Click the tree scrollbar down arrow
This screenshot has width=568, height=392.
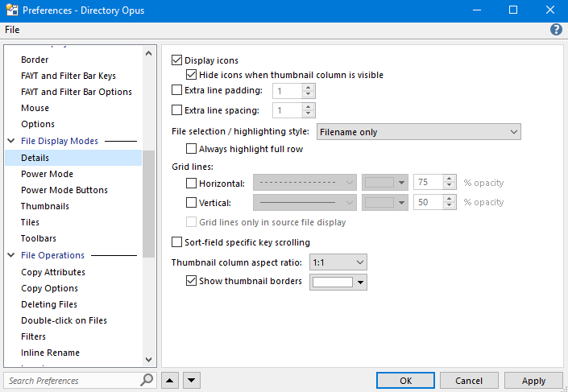click(x=148, y=360)
